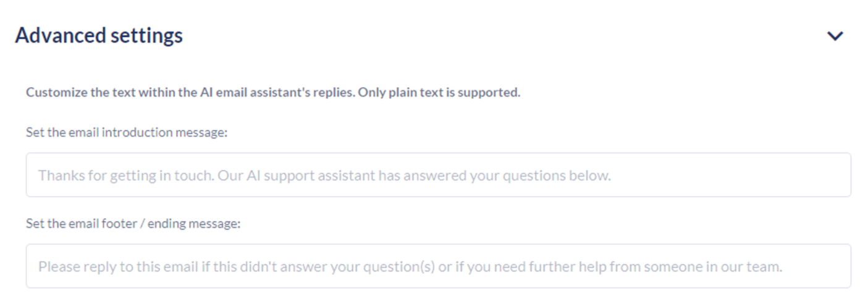Click the "Thanks for getting in touch" placeholder

pos(124,176)
